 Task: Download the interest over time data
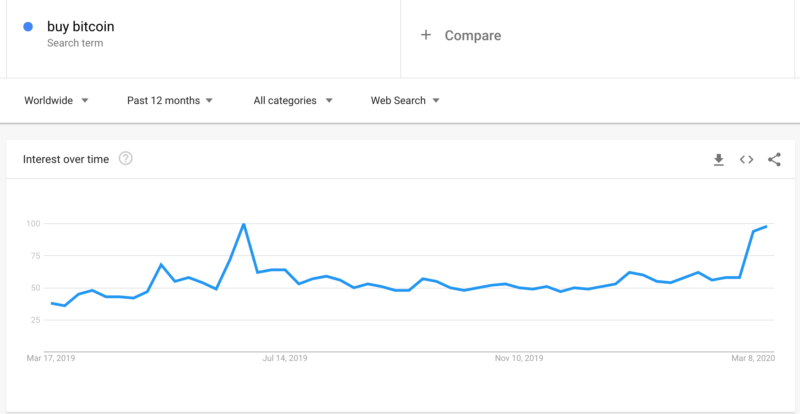point(718,160)
